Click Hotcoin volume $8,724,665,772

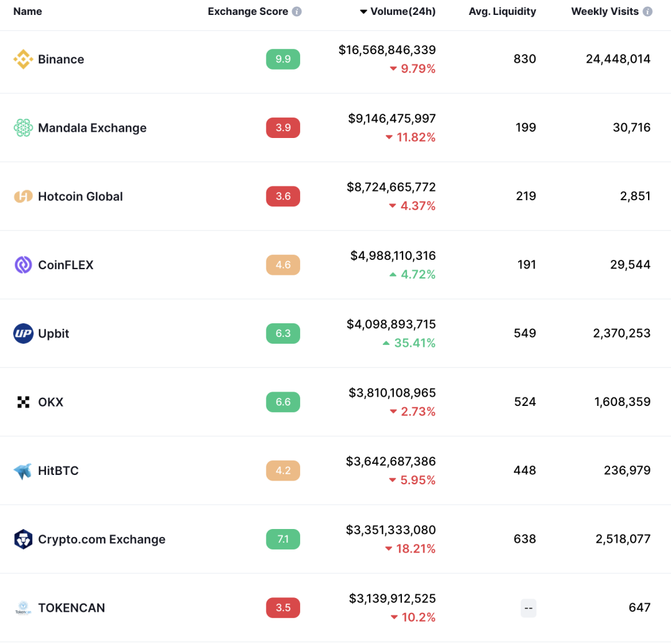391,187
